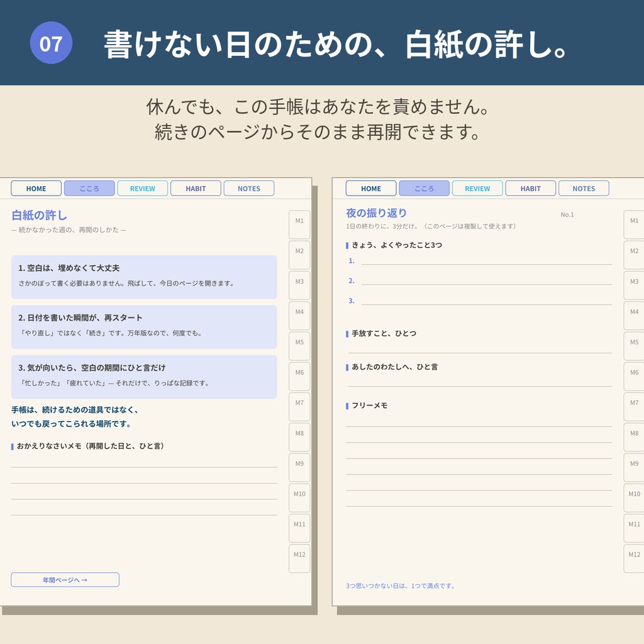Switch to HABIT tab on right page

click(x=530, y=189)
